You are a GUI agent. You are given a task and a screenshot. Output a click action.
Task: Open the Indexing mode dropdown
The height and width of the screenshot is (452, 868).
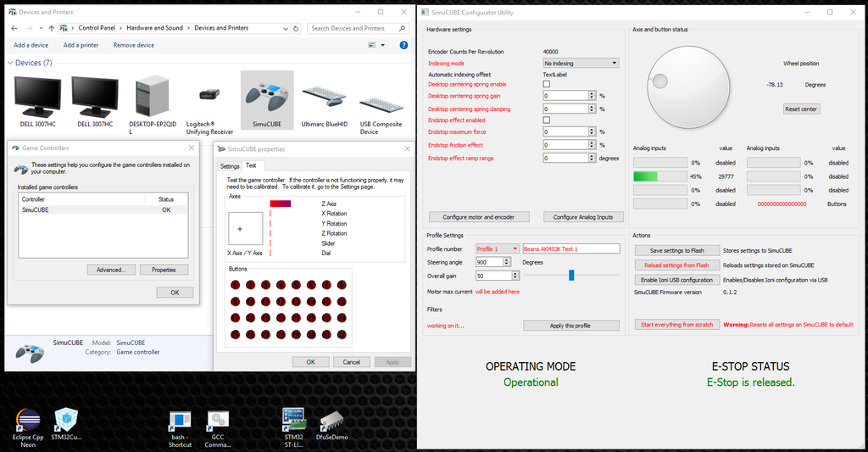580,63
